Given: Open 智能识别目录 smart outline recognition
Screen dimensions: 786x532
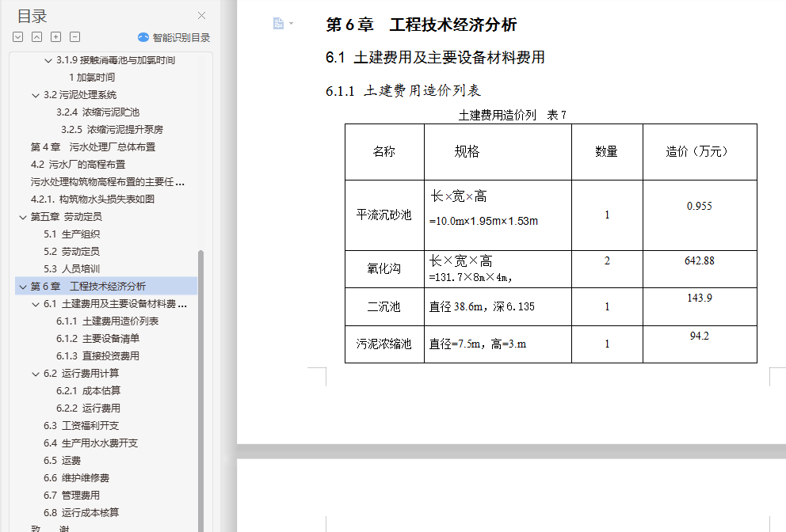Looking at the screenshot, I should [174, 37].
